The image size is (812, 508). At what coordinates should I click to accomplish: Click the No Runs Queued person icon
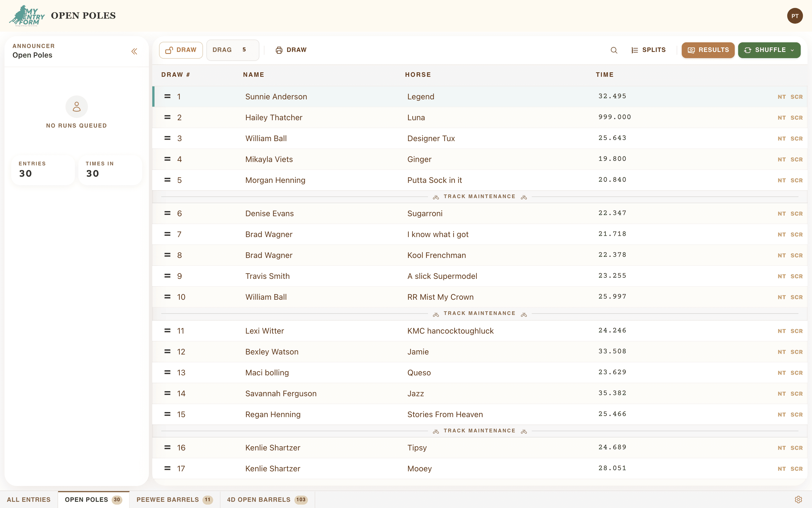coord(76,106)
